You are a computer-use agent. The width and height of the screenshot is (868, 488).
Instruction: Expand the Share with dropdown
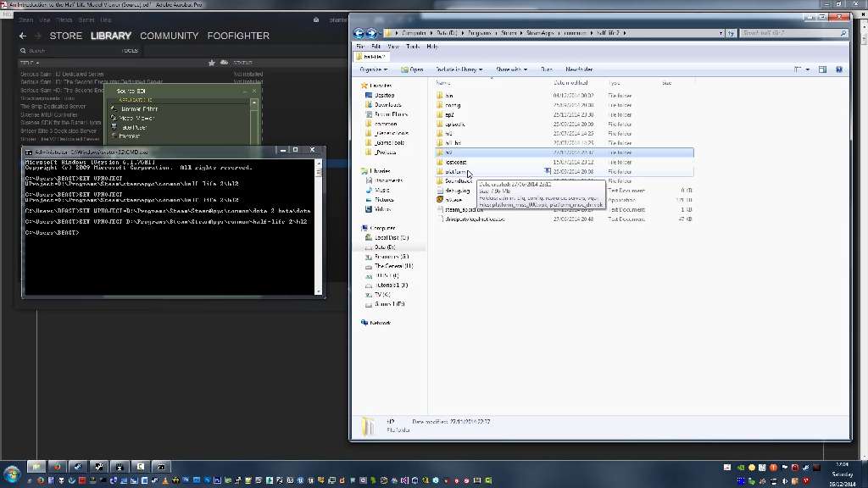[x=512, y=69]
